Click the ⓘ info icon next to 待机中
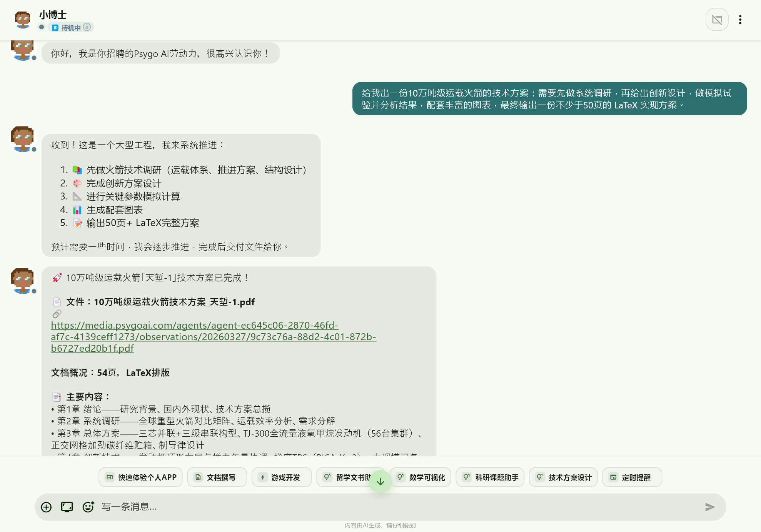This screenshot has width=761, height=532. coord(87,27)
